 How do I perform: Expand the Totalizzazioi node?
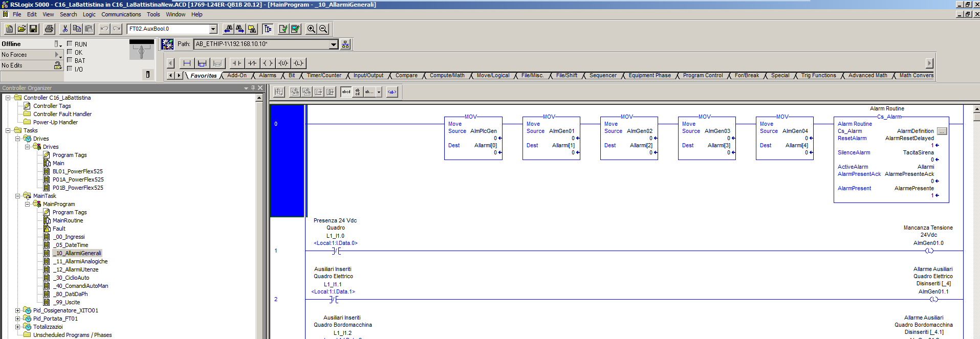18,327
